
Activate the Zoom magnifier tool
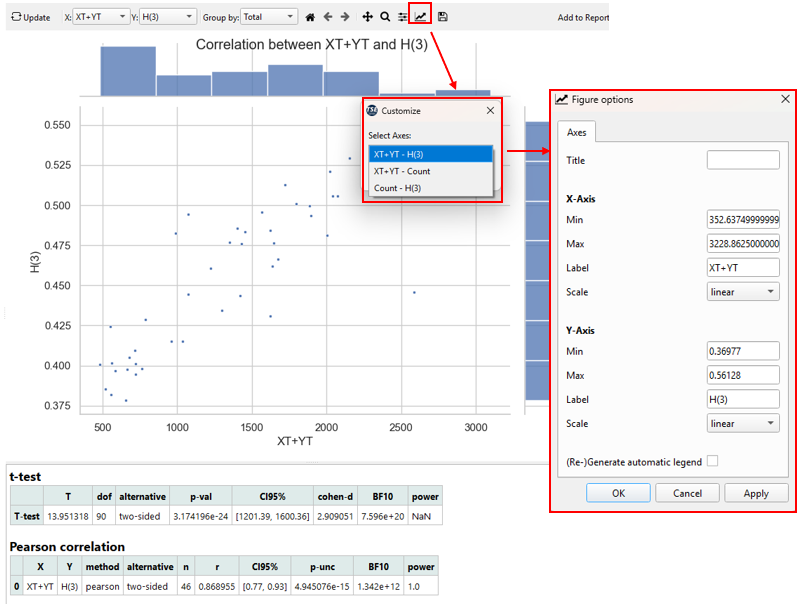[385, 17]
